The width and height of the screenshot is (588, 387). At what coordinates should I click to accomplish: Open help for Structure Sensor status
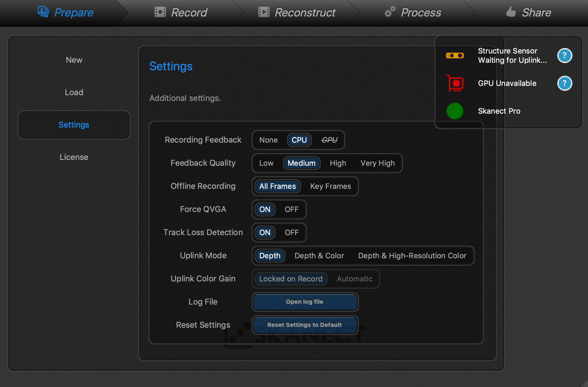pos(564,56)
